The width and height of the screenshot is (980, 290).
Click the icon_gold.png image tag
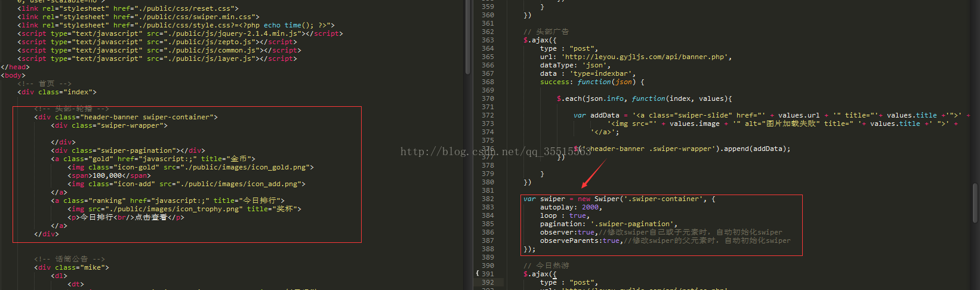[x=191, y=167]
